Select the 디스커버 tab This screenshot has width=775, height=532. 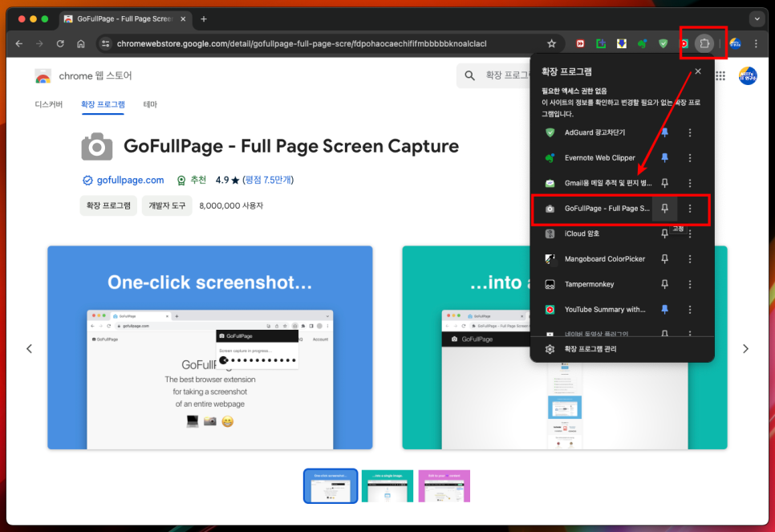click(x=48, y=104)
